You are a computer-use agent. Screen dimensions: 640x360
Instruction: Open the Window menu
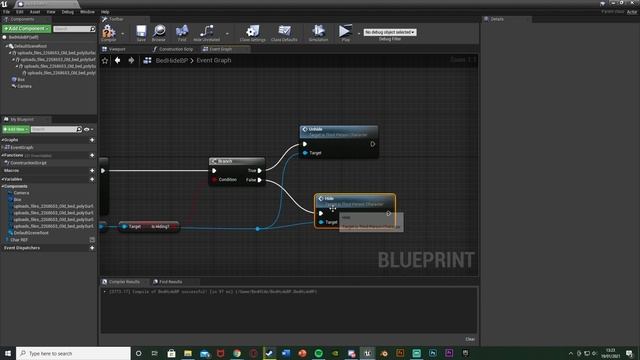point(87,12)
